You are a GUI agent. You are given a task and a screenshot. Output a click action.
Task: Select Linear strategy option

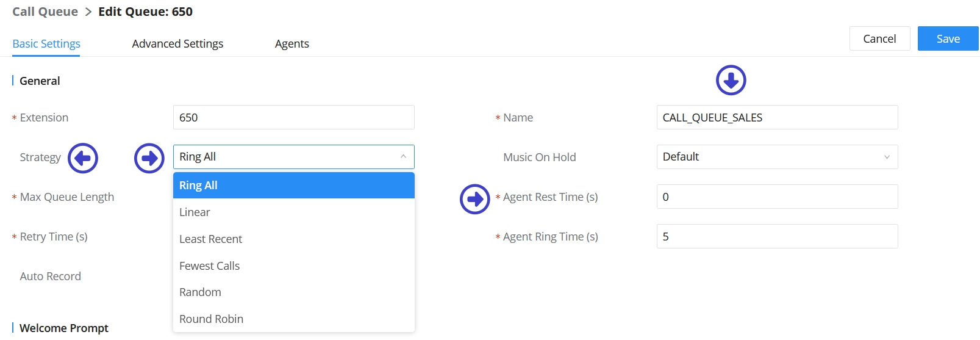(293, 212)
